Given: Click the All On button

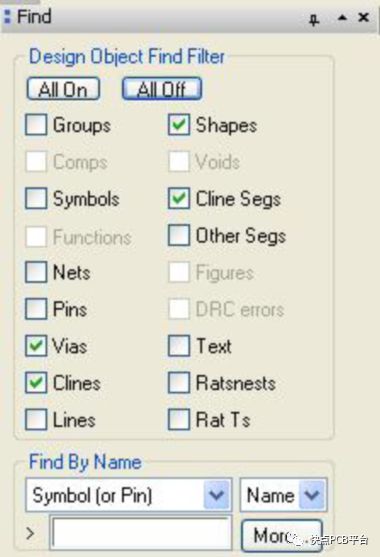Looking at the screenshot, I should 63,88.
